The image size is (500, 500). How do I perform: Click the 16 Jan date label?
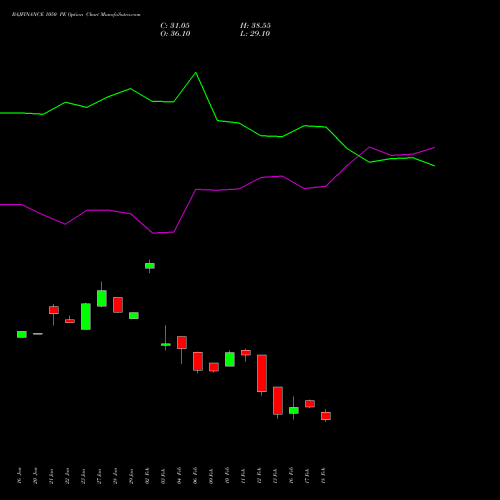click(x=19, y=476)
